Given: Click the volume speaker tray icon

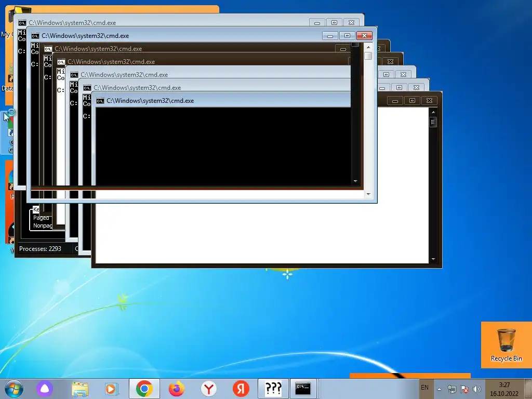Looking at the screenshot, I should (477, 389).
